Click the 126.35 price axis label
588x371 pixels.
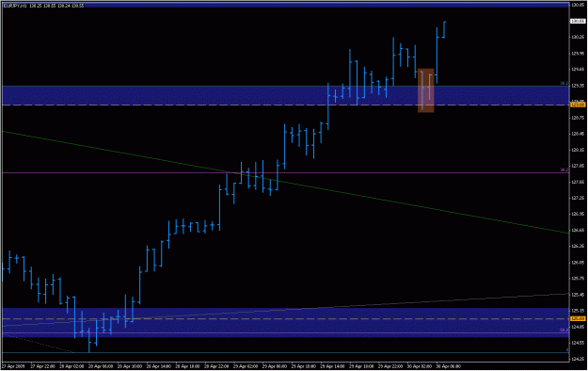pyautogui.click(x=578, y=247)
